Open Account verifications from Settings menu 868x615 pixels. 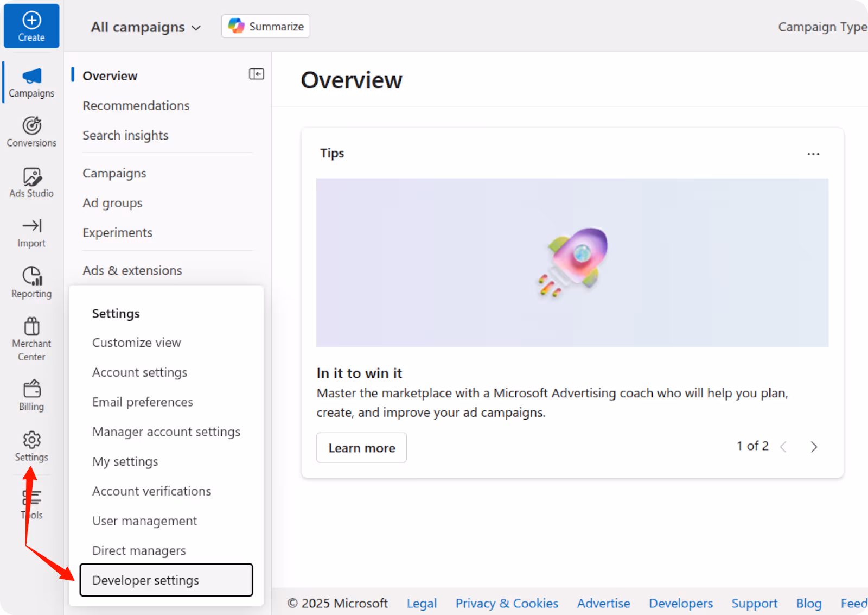coord(151,491)
